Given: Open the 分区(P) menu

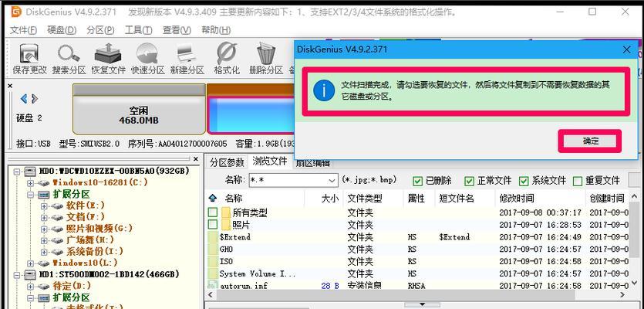Looking at the screenshot, I should point(100,30).
